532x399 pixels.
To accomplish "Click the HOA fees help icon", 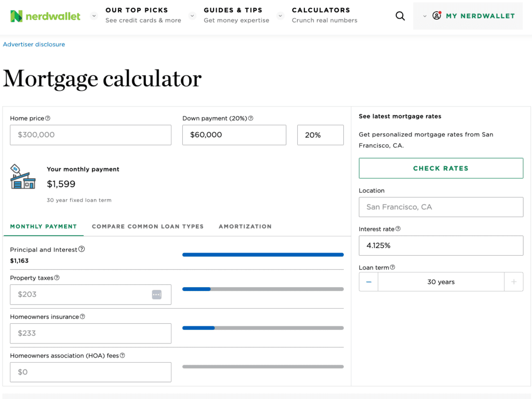I will [123, 356].
